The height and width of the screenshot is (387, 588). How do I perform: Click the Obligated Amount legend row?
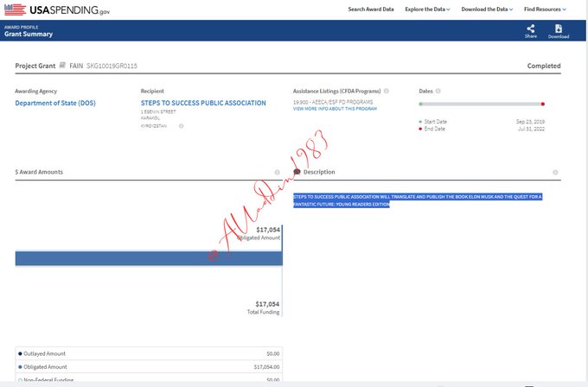(149, 366)
